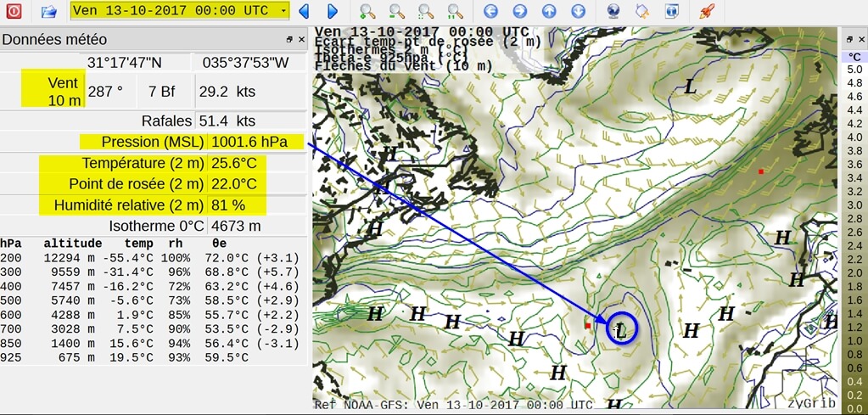Pan map left with arrow button
This screenshot has height=415, width=868.
[x=490, y=10]
